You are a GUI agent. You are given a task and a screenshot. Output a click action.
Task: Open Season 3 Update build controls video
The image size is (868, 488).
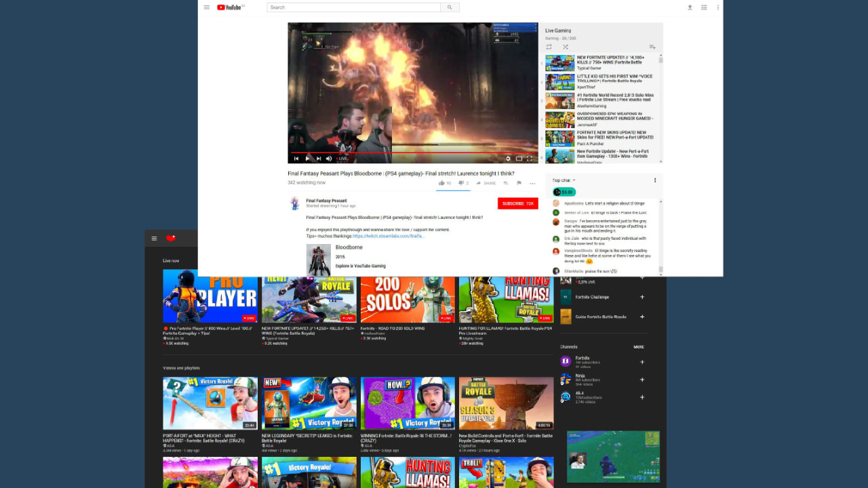[x=506, y=403]
